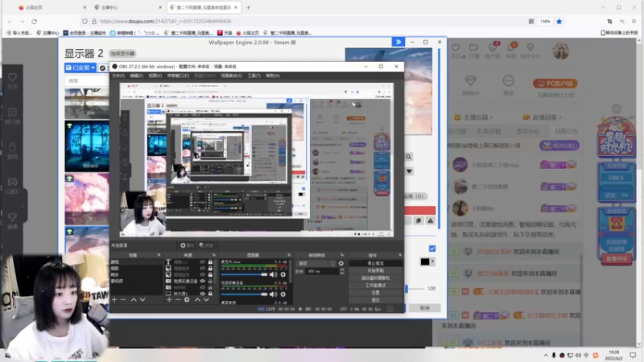Click the transition duration stepper arrows
The image size is (644, 362).
341,271
